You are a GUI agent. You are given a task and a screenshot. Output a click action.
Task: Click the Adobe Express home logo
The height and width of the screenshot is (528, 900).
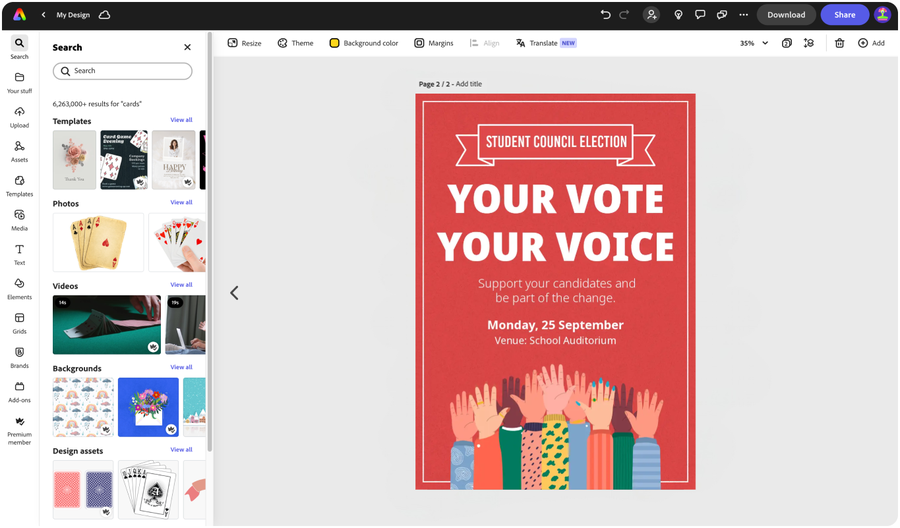[20, 15]
